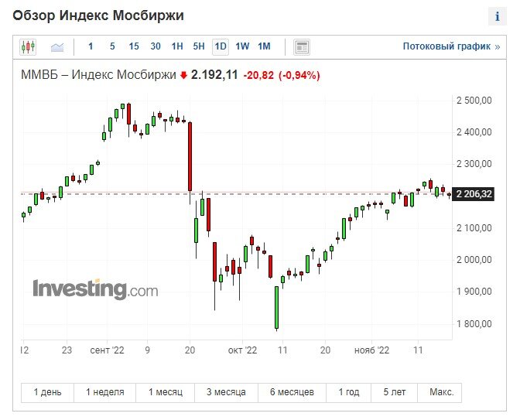This screenshot has width=520, height=420.
Task: Set the interval to 1M
Action: tap(265, 46)
